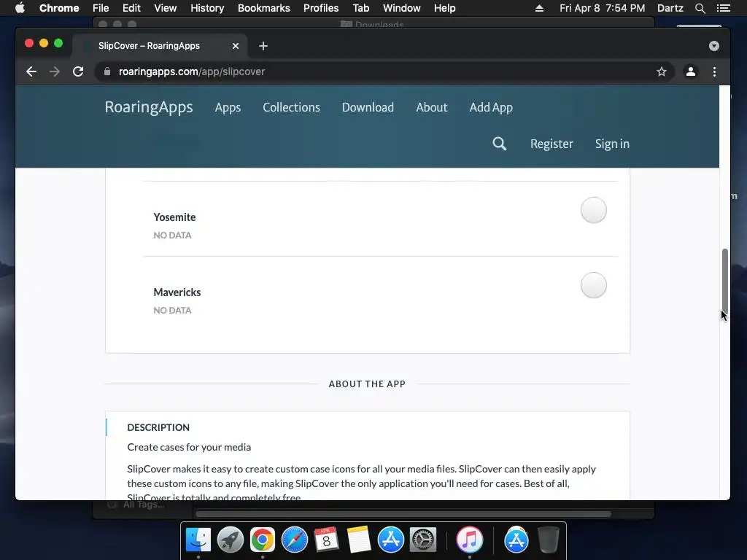Viewport: 747px width, 560px height.
Task: Click the Register link
Action: click(x=551, y=144)
